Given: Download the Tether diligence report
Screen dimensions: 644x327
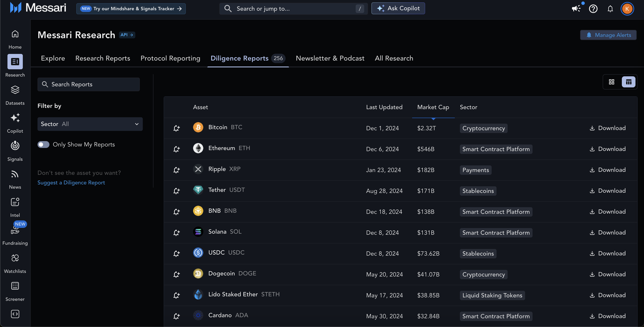Looking at the screenshot, I should coord(608,191).
